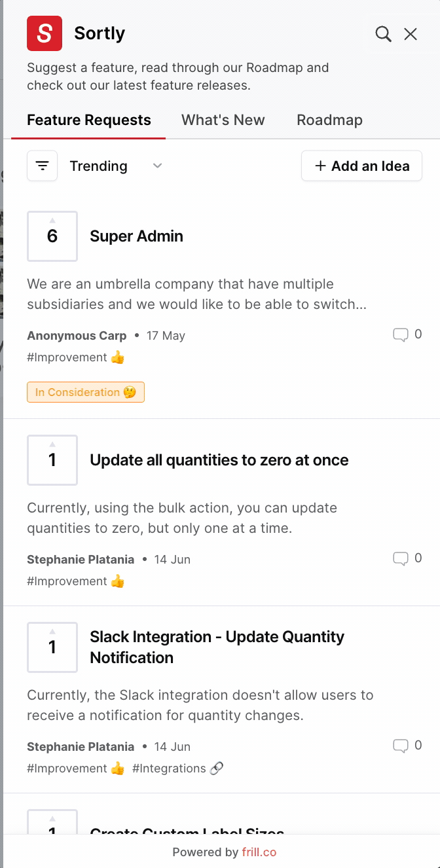
Task: Click the In Consideration status badge
Action: click(86, 392)
